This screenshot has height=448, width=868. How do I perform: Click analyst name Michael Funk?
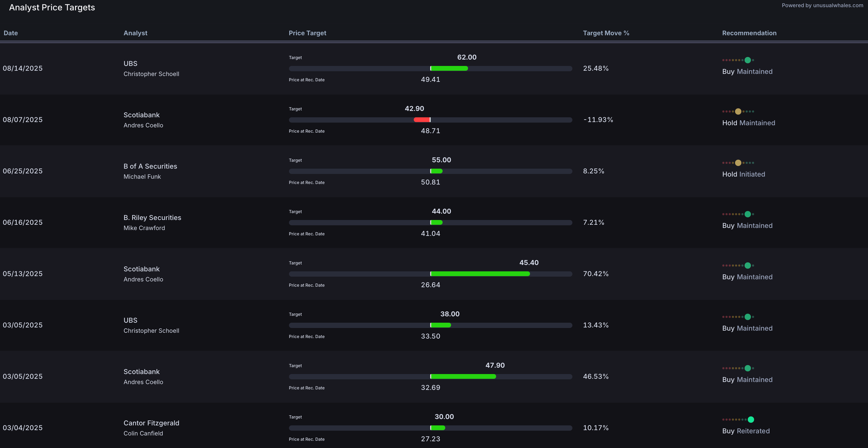coord(142,177)
